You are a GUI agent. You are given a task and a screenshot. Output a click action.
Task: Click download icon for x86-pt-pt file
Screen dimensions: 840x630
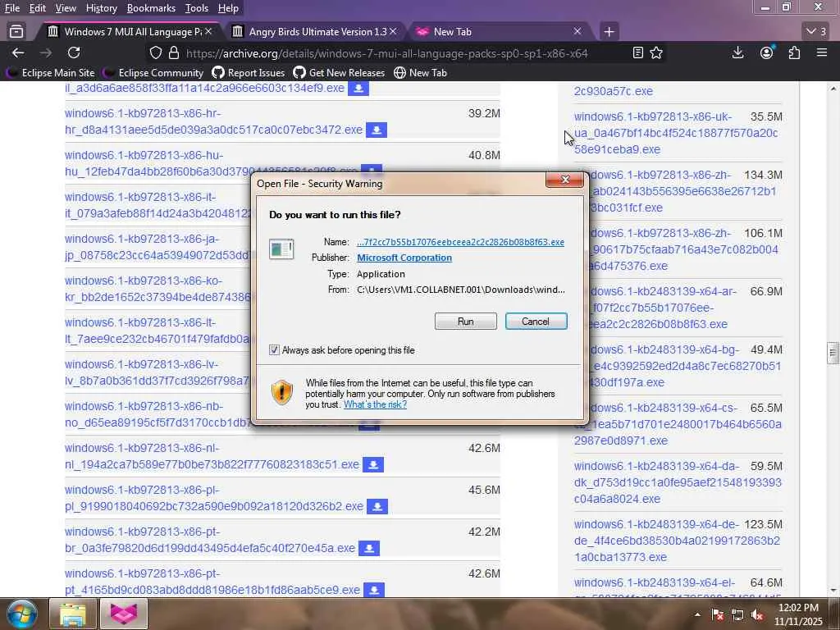pyautogui.click(x=374, y=590)
